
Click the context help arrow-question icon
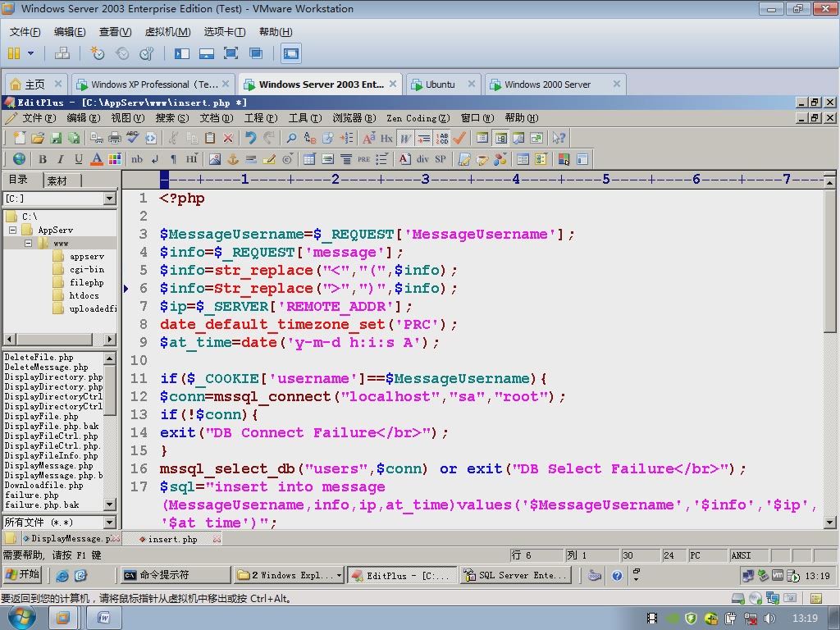(x=559, y=138)
